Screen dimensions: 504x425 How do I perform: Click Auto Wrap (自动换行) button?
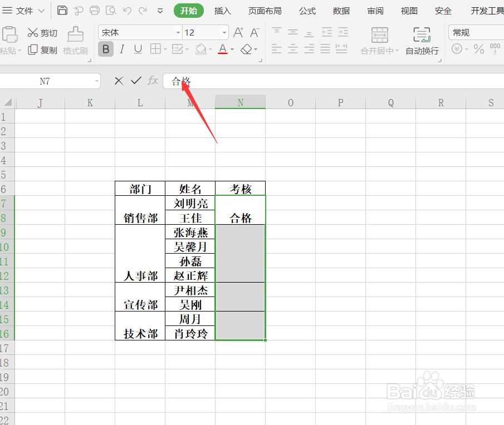point(422,41)
